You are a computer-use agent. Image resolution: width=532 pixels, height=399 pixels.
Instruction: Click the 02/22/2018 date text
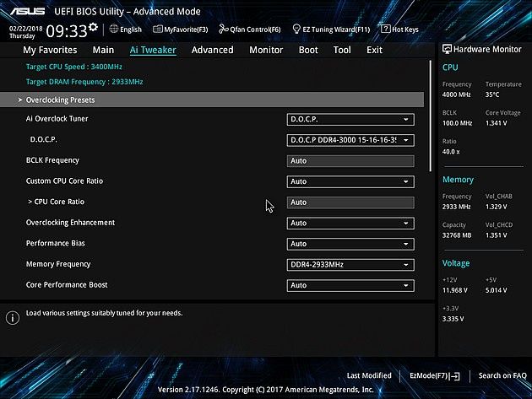[26, 29]
